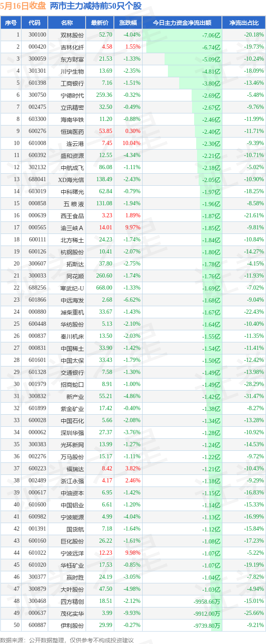
Task: Select stock name 川宁生物
Action: (72, 71)
